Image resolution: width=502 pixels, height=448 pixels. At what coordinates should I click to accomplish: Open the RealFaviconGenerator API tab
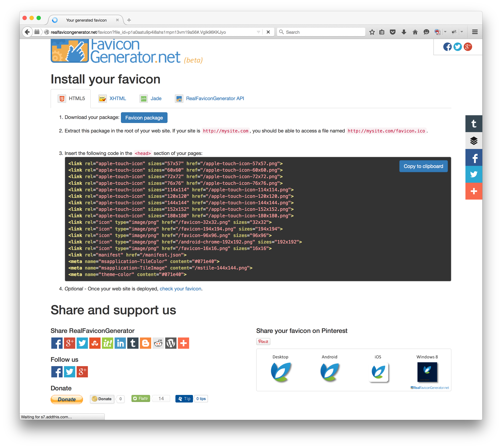(215, 98)
